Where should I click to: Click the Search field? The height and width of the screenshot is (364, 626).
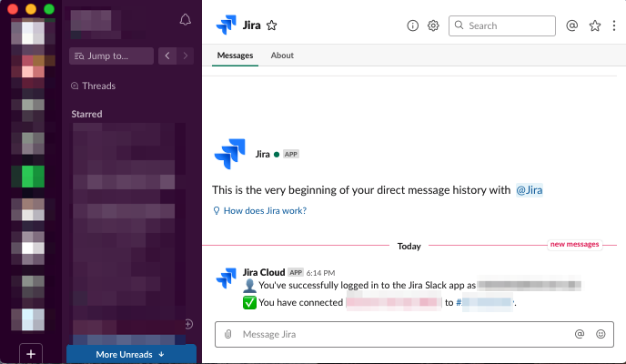point(502,26)
